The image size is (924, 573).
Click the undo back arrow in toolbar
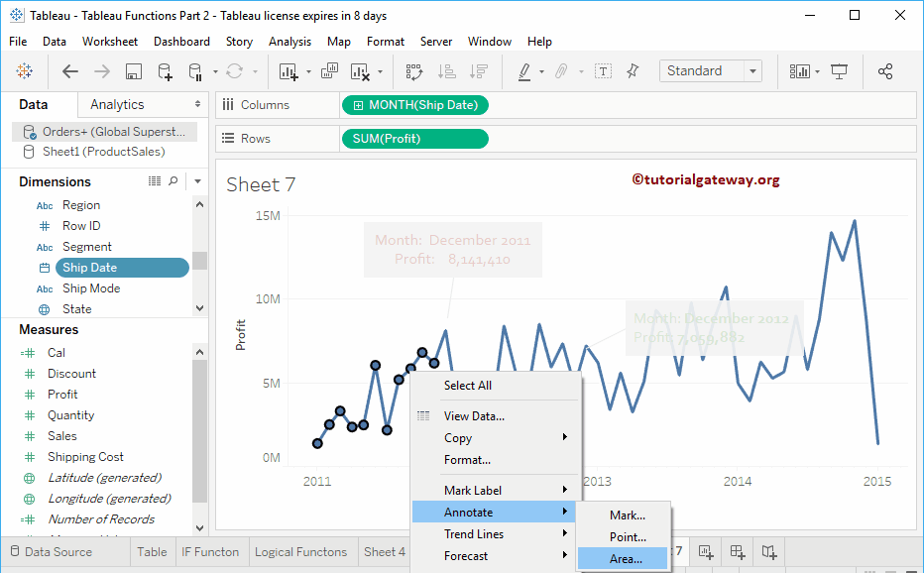pos(70,71)
